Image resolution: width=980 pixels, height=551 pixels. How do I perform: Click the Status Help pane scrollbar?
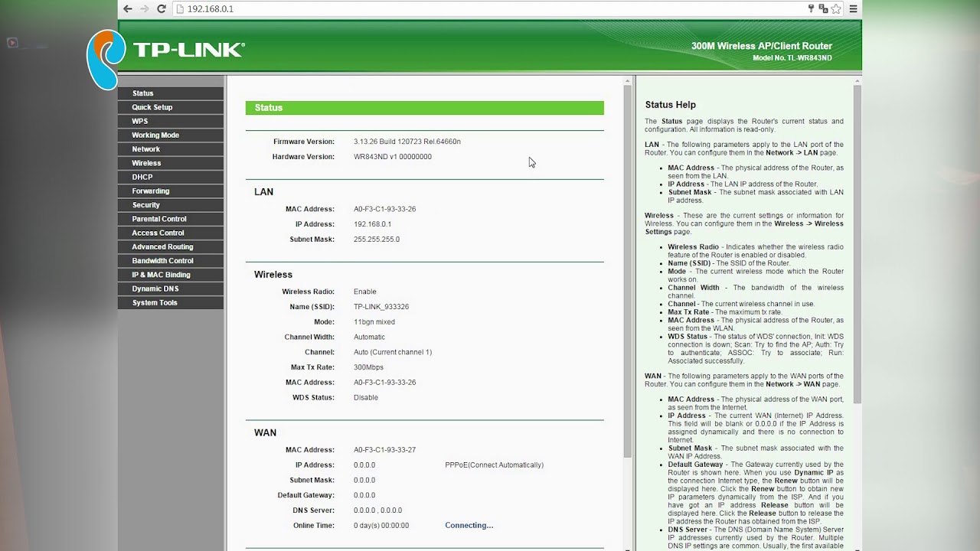click(x=857, y=245)
